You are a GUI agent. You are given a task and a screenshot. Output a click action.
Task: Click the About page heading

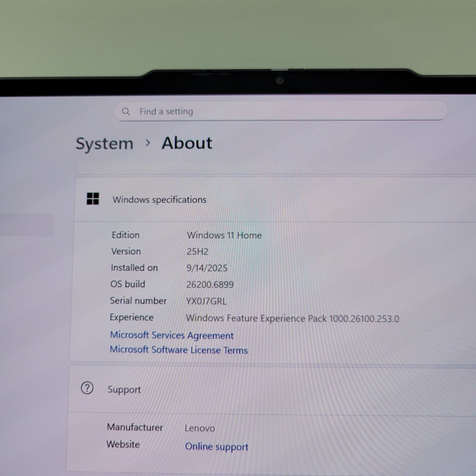[x=187, y=143]
